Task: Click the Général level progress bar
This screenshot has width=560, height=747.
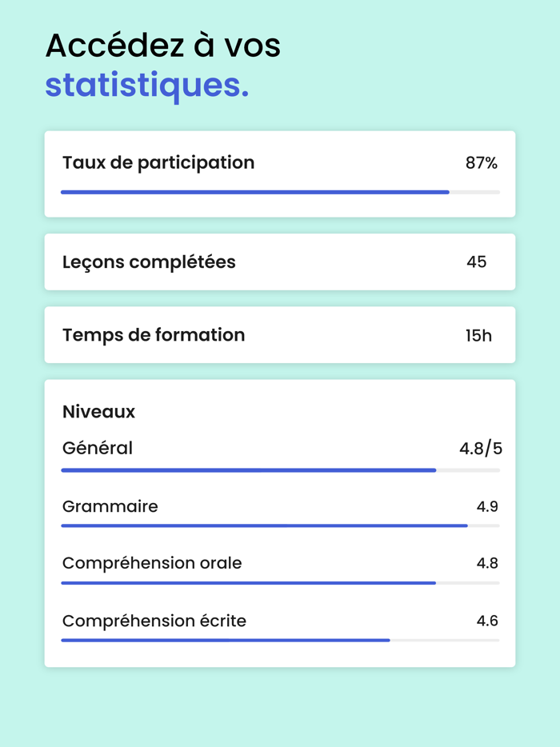Action: [280, 470]
